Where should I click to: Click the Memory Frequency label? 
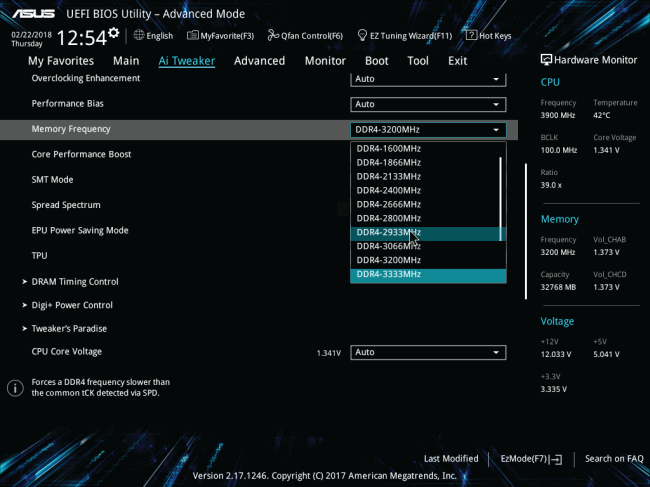click(71, 129)
